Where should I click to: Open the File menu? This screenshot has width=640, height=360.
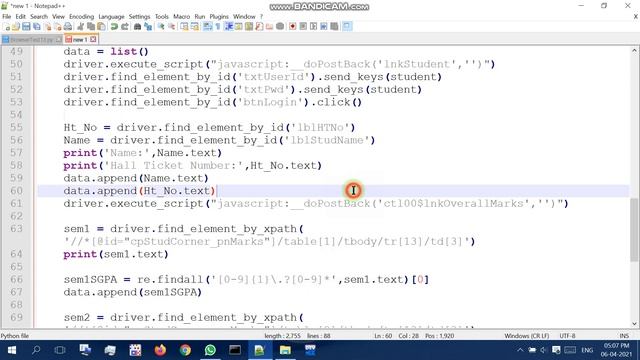pos(7,16)
